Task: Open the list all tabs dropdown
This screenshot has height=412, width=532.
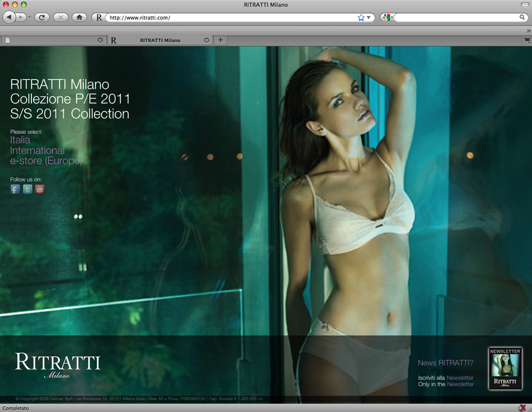Action: point(527,40)
